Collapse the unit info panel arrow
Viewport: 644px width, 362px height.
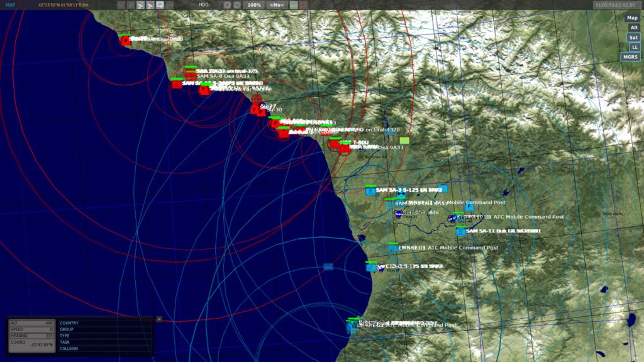click(x=159, y=319)
